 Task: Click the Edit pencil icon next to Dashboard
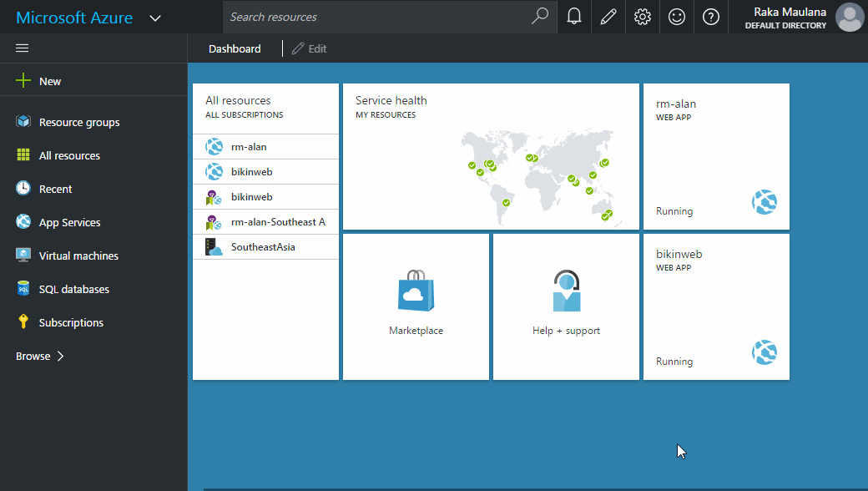[298, 48]
